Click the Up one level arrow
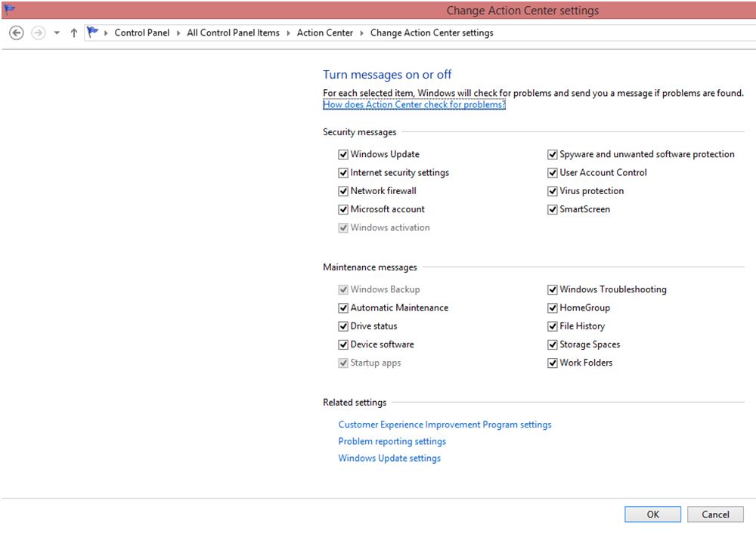The width and height of the screenshot is (756, 559). coord(72,32)
